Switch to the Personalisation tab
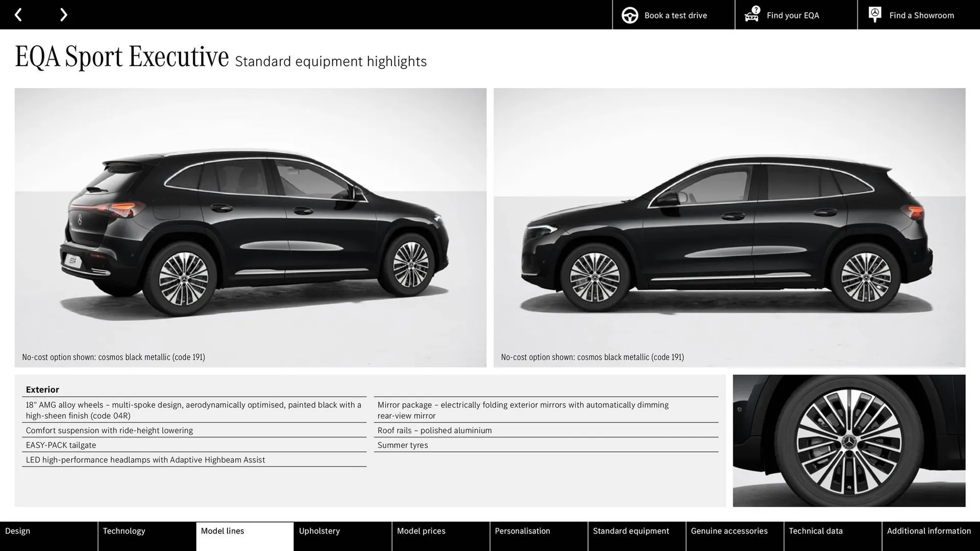Viewport: 980px width, 551px height. coord(522,531)
